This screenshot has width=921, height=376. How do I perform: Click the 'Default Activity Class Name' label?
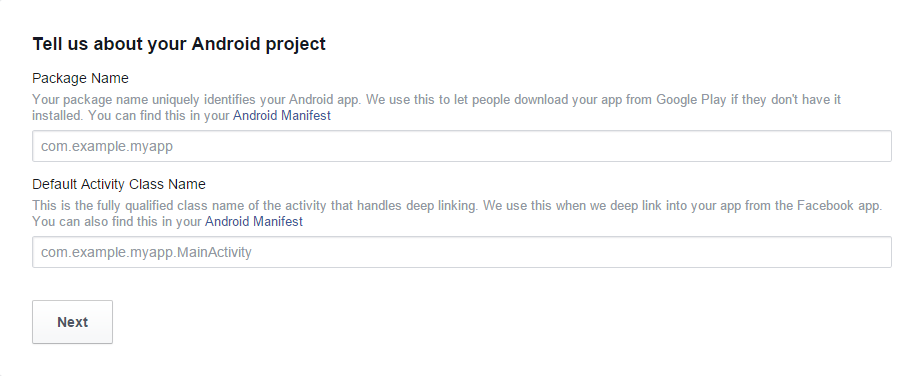click(x=119, y=184)
